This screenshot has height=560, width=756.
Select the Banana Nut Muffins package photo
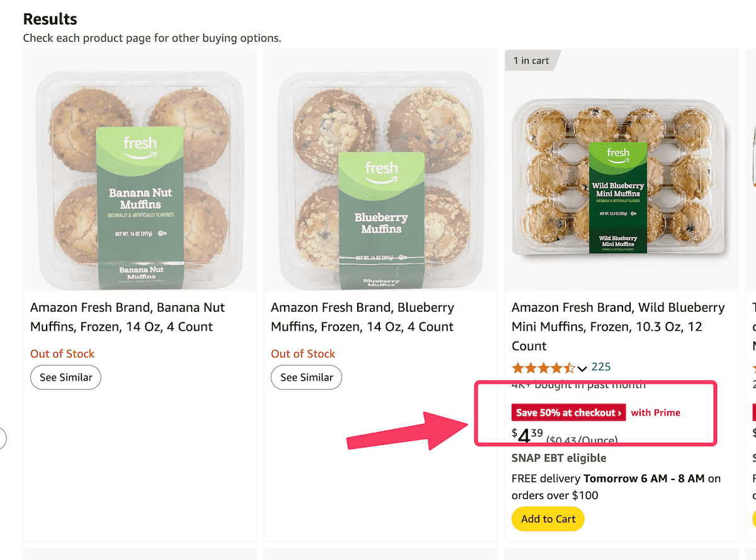pos(140,170)
